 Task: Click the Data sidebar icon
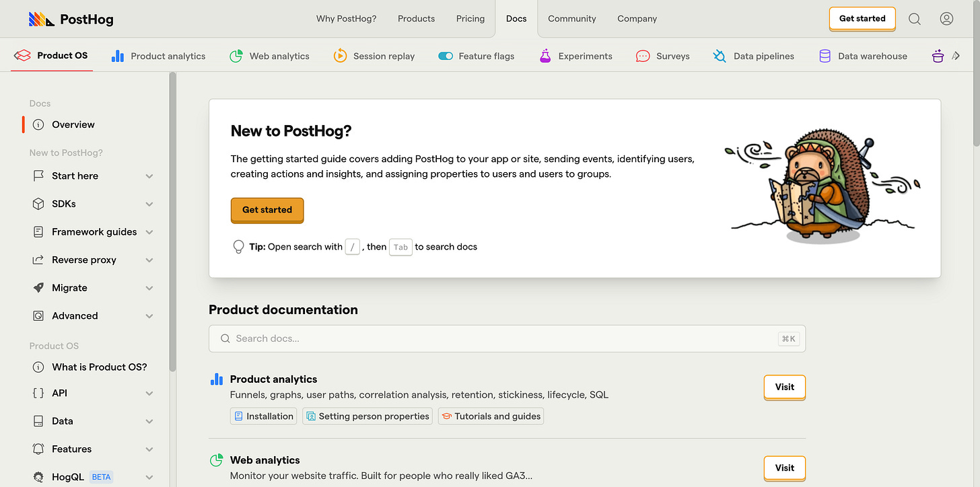coord(38,421)
